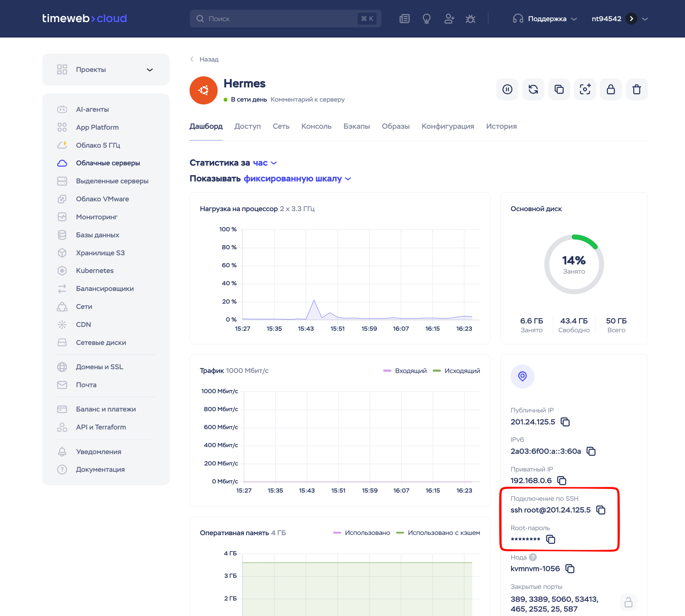The image size is (685, 616).
Task: Toggle the Входящий traffic legend series
Action: click(x=405, y=370)
